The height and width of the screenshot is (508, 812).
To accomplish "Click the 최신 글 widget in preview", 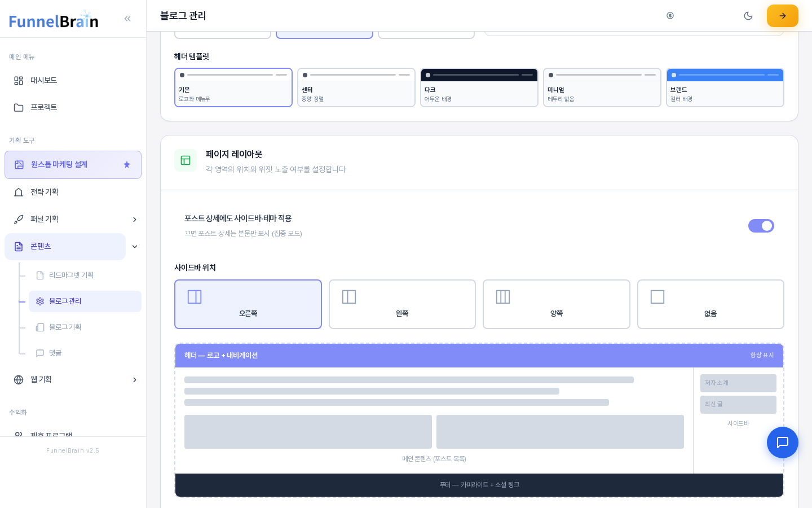I will (x=738, y=405).
